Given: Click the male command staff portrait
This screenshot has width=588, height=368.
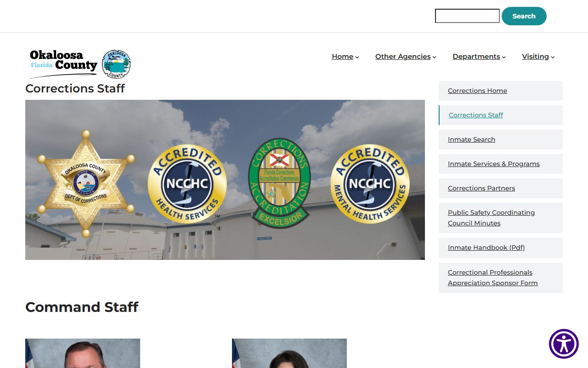Looking at the screenshot, I should tap(83, 353).
